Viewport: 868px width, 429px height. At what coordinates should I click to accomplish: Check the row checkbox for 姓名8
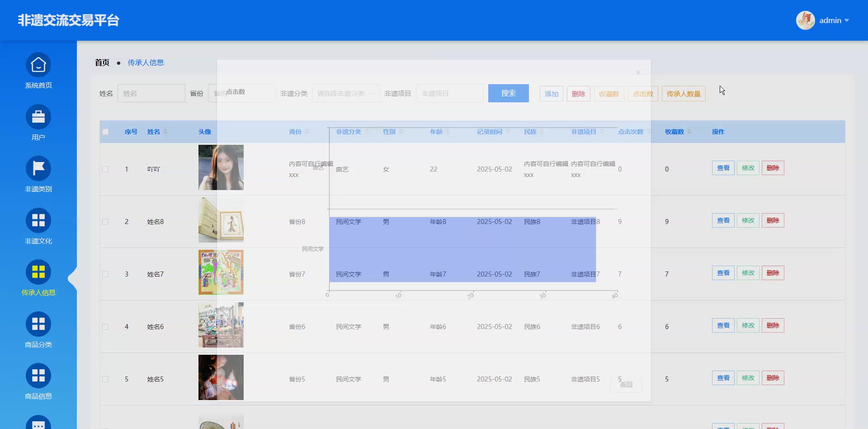(x=105, y=222)
